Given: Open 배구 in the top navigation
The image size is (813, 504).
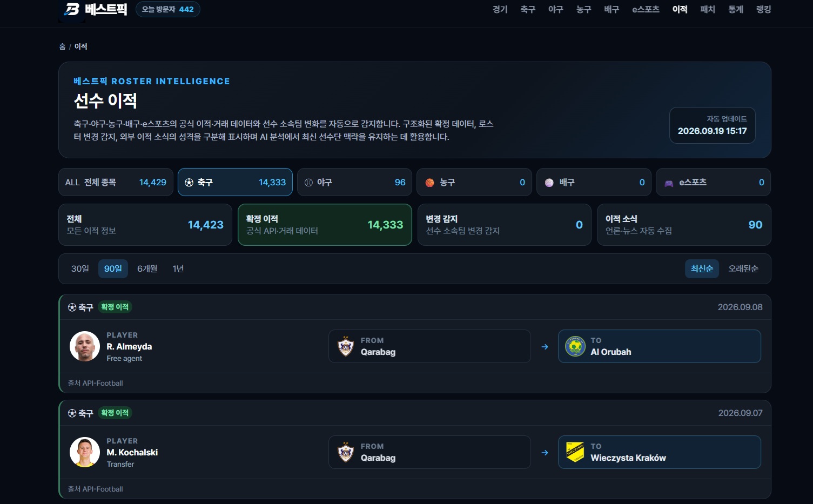Looking at the screenshot, I should pos(612,9).
